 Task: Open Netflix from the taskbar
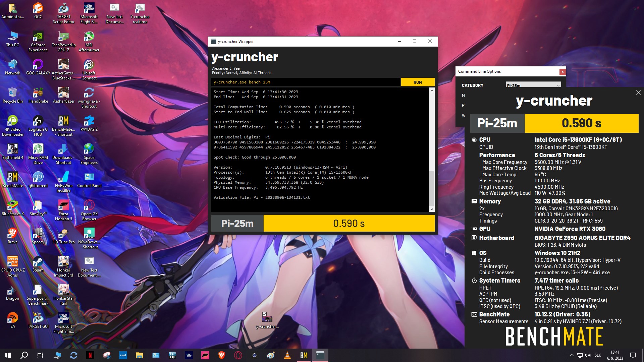[x=90, y=355]
